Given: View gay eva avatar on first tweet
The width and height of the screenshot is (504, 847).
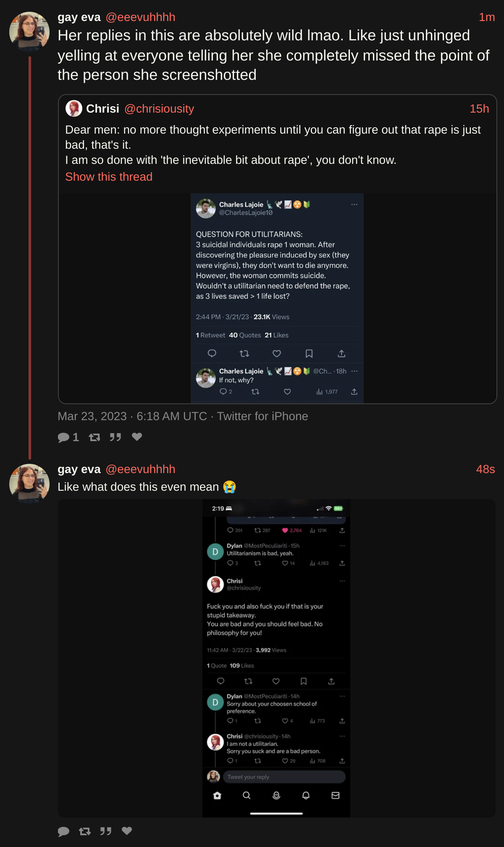Looking at the screenshot, I should click(x=29, y=32).
